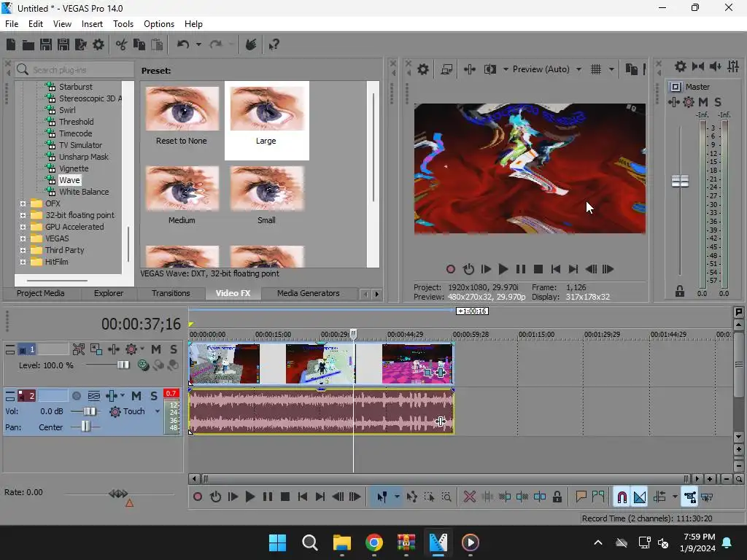Click the Search plug-ins field
Viewport: 747px width, 560px height.
pyautogui.click(x=74, y=70)
